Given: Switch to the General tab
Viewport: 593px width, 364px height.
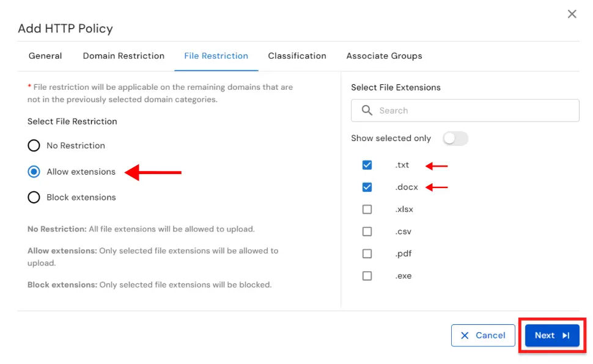Looking at the screenshot, I should (x=45, y=56).
